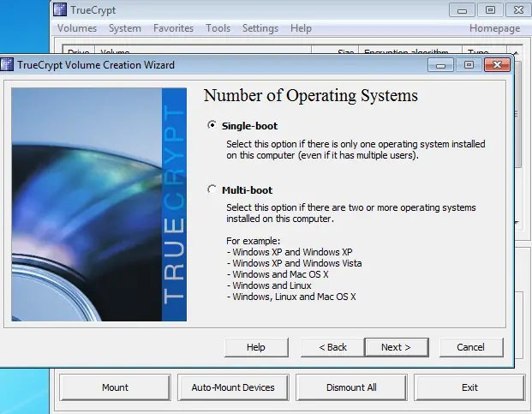Click the Volume Creation Wizard title icon
This screenshot has height=414, width=532.
[x=7, y=64]
